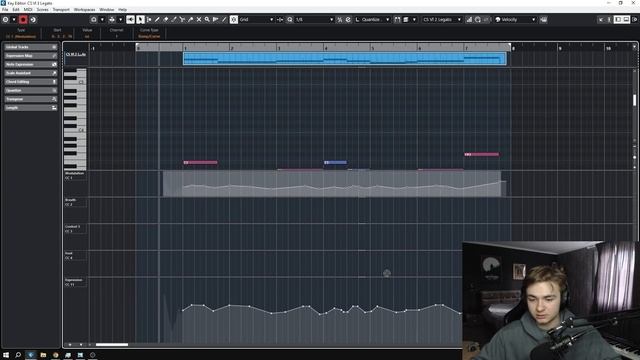Viewport: 640px width, 360px height.
Task: Open the 1/8 quantize preset dropdown
Action: [x=314, y=20]
